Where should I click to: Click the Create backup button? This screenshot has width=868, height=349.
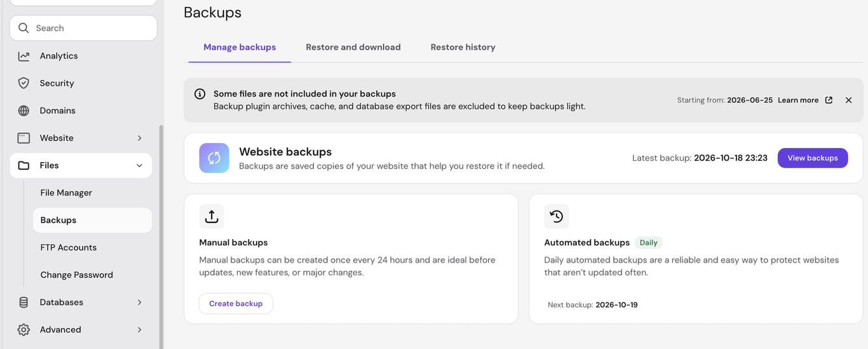(x=236, y=304)
